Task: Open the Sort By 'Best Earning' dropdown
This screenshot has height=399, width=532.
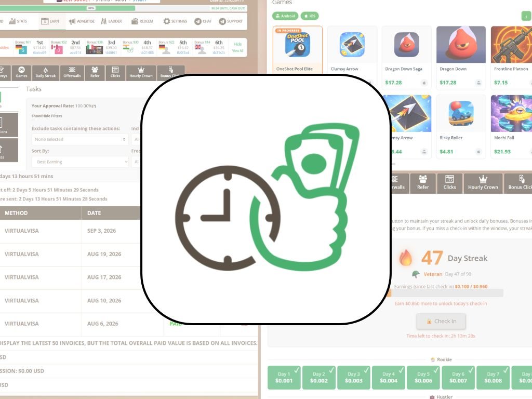Action: tap(79, 162)
